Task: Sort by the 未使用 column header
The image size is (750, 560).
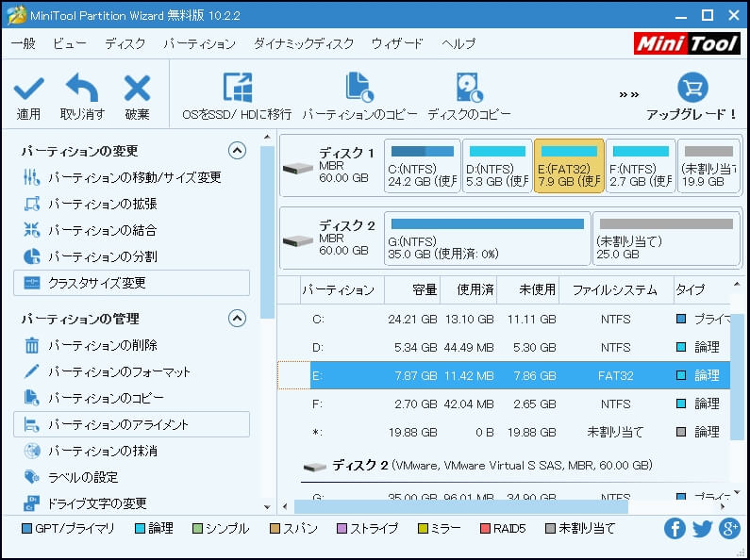Action: tap(528, 289)
